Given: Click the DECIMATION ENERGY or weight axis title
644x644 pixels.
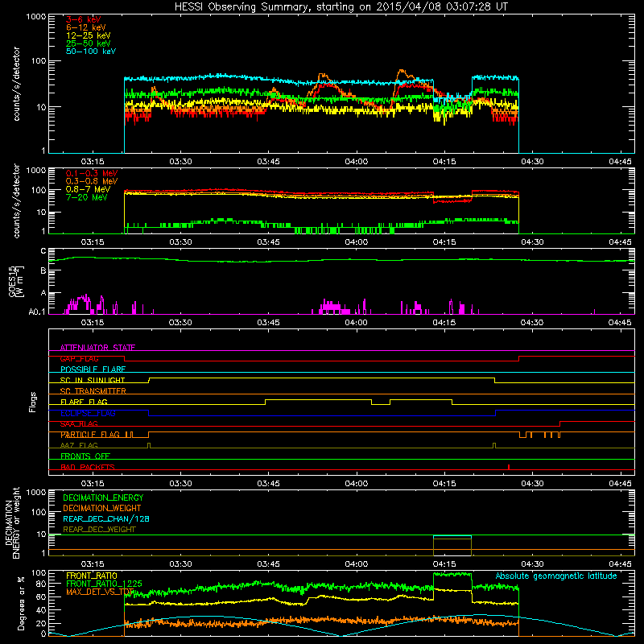Looking at the screenshot, I should tap(12, 522).
